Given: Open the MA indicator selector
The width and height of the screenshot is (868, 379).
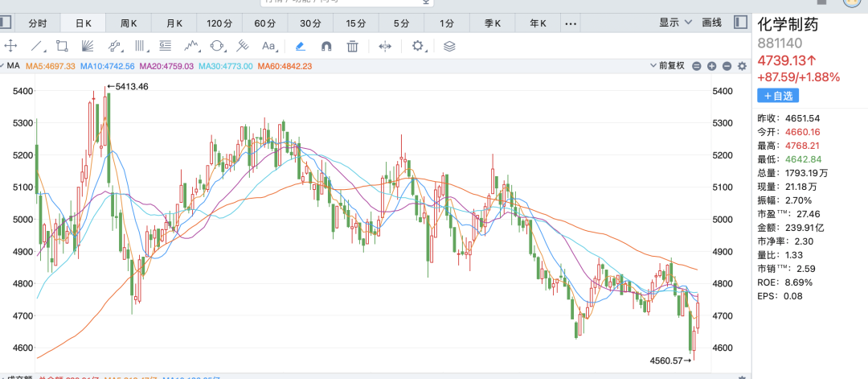Looking at the screenshot, I should (x=10, y=66).
